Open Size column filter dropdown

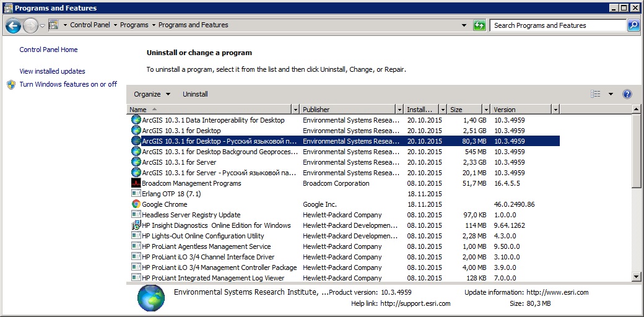[486, 110]
